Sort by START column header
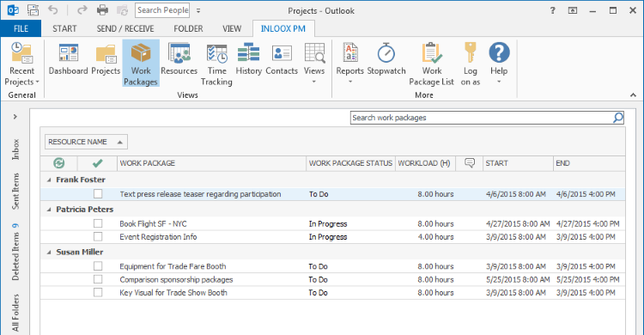The image size is (644, 335). pyautogui.click(x=518, y=163)
